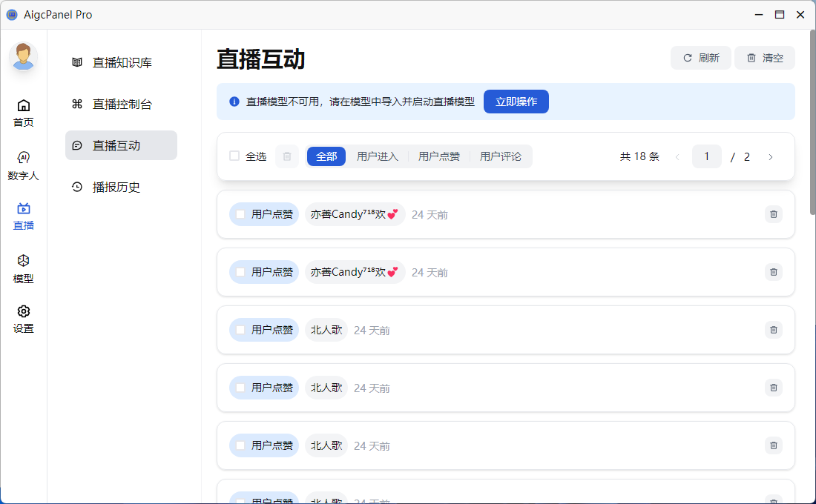Click the 立即操作 button
816x504 pixels.
coord(516,102)
